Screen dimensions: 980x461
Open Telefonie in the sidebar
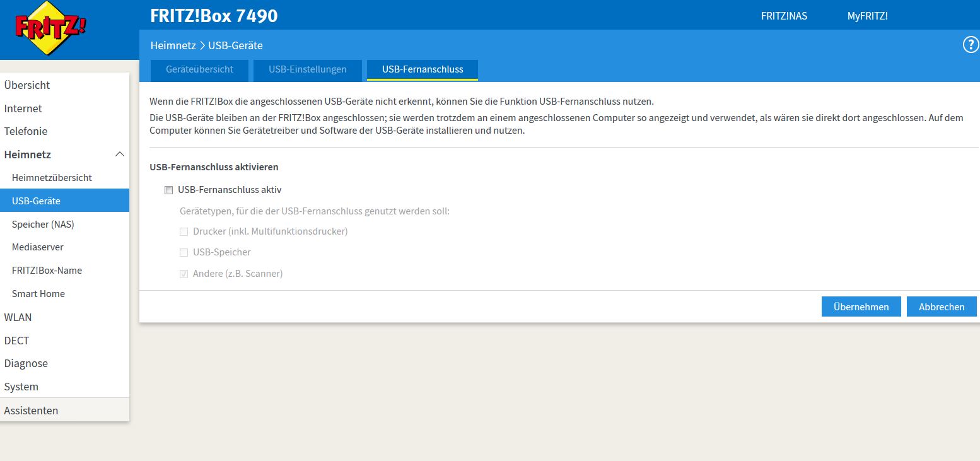click(64, 131)
